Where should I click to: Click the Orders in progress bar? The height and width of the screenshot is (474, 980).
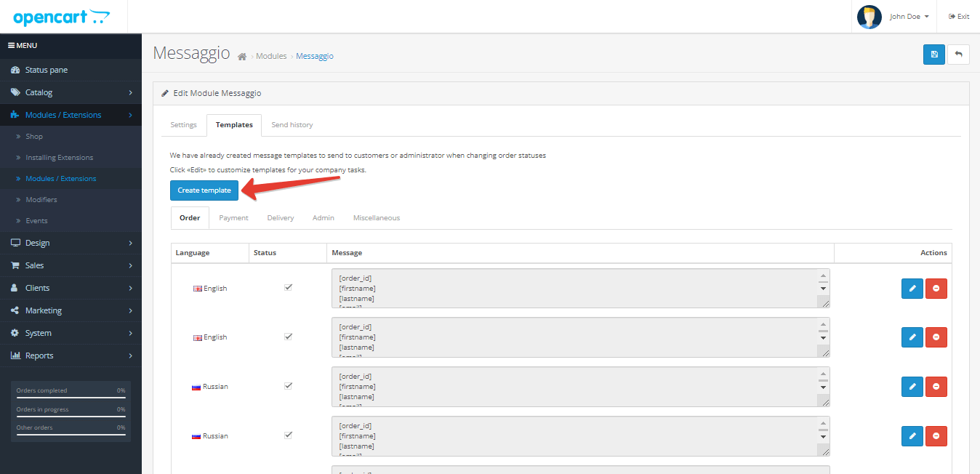pos(71,417)
